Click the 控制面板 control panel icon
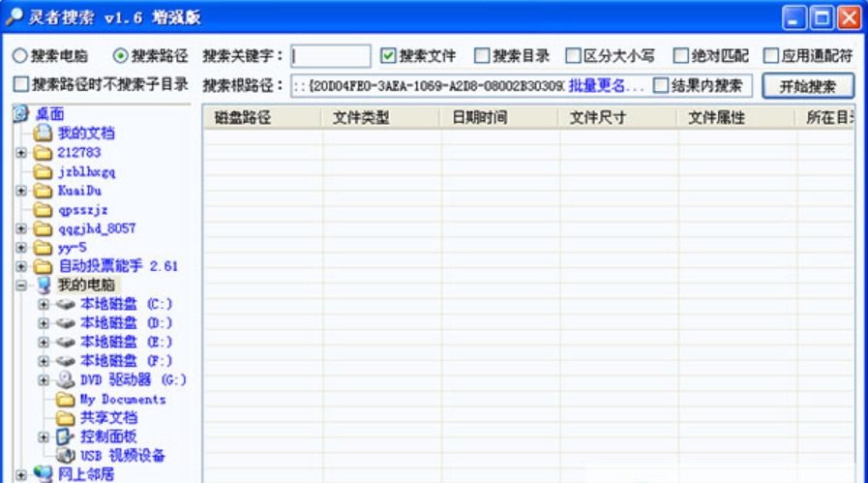 (x=66, y=437)
